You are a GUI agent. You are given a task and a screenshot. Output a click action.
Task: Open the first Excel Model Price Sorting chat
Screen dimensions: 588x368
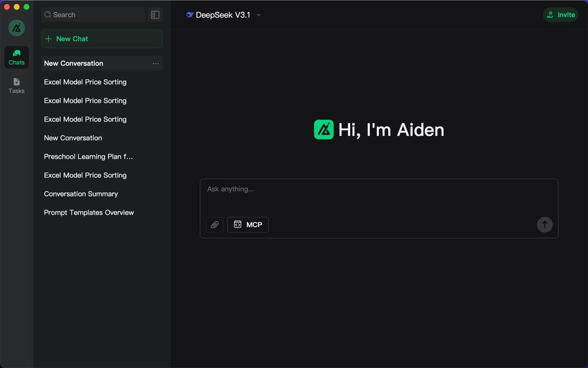click(x=85, y=82)
